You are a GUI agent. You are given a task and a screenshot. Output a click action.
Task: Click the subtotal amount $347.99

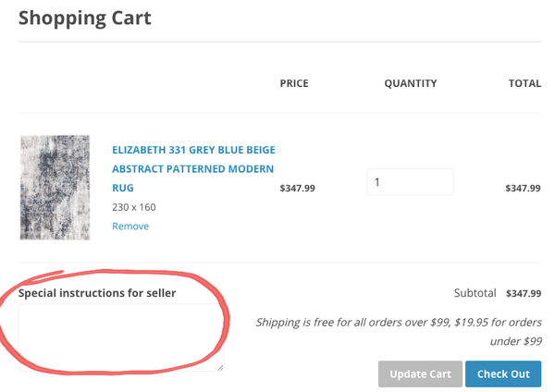pyautogui.click(x=524, y=294)
